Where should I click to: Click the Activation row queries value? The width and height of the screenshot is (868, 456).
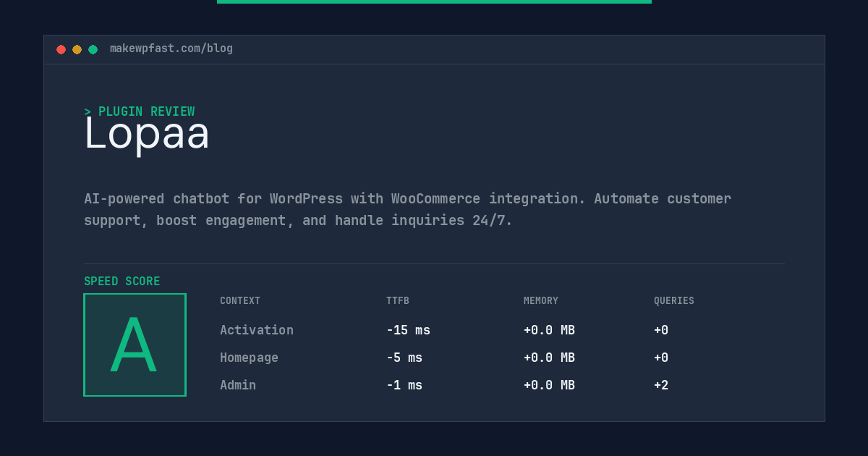tap(661, 330)
